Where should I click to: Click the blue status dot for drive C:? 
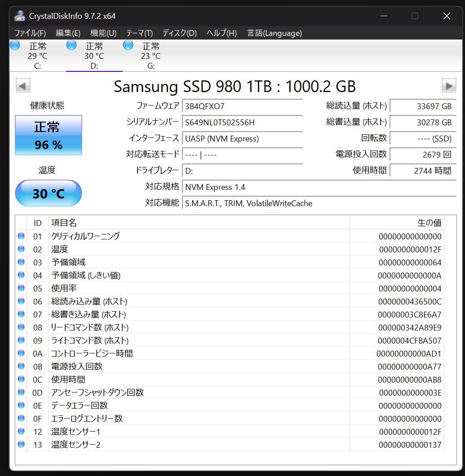pyautogui.click(x=15, y=45)
